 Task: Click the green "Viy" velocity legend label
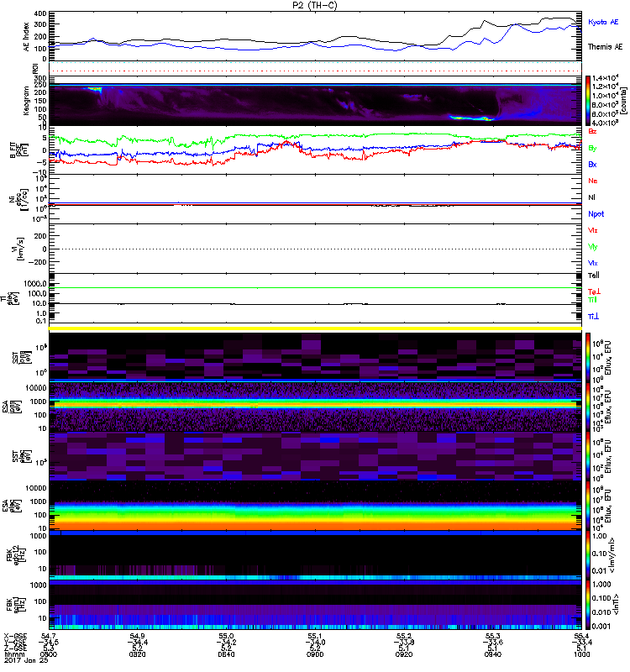593,247
